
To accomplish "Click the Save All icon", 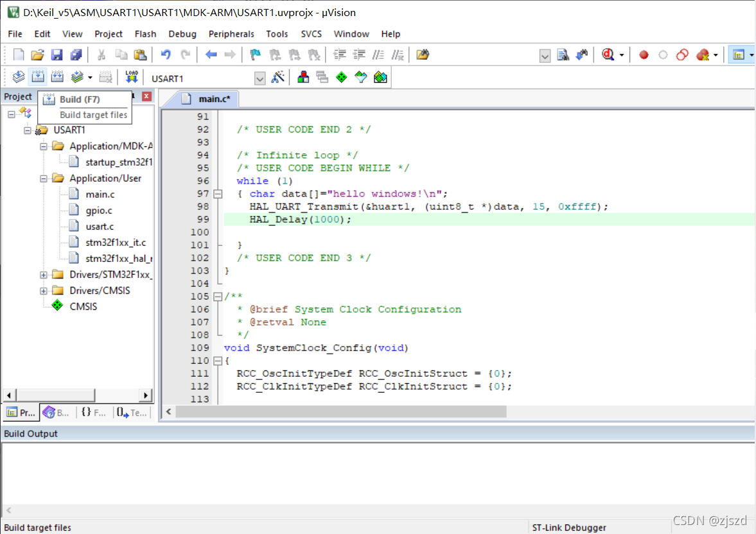I will click(76, 55).
